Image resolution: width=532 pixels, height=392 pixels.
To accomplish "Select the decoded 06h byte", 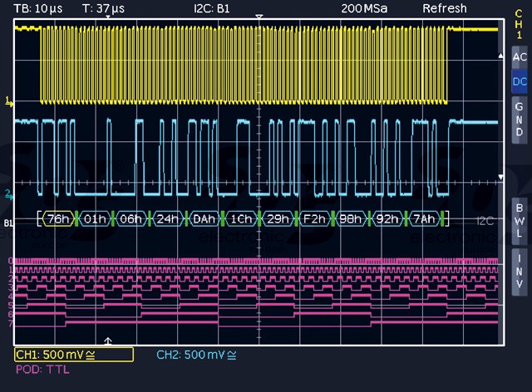I will click(x=131, y=219).
